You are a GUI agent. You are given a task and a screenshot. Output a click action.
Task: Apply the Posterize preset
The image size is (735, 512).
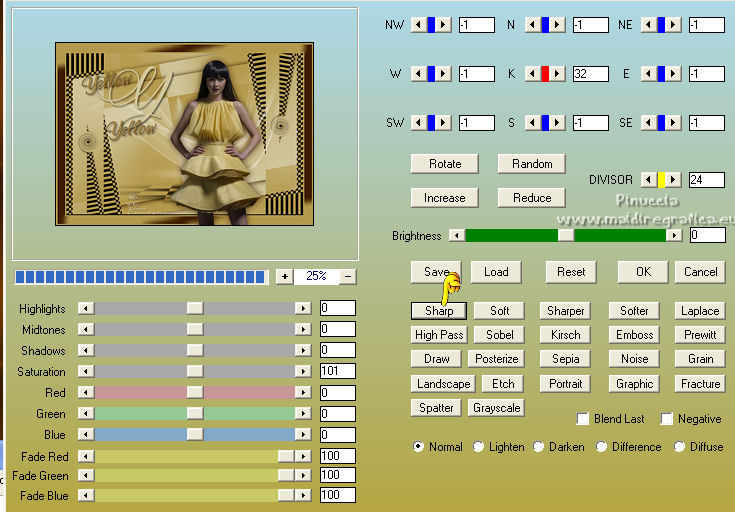(x=496, y=359)
